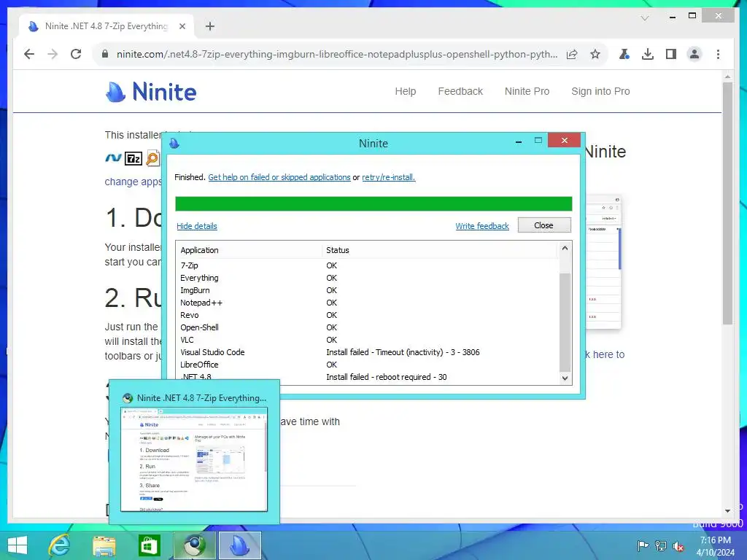Go back with the browser back arrow

[x=29, y=54]
